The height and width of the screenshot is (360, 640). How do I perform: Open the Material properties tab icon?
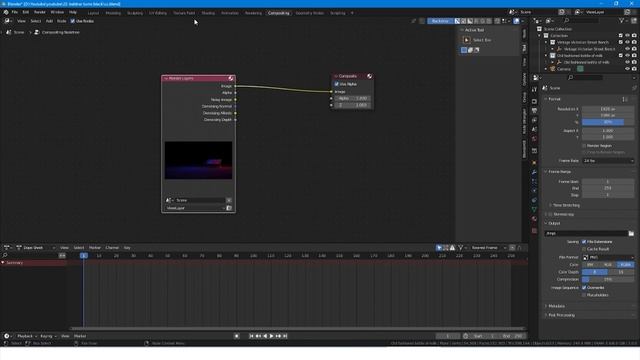(534, 219)
